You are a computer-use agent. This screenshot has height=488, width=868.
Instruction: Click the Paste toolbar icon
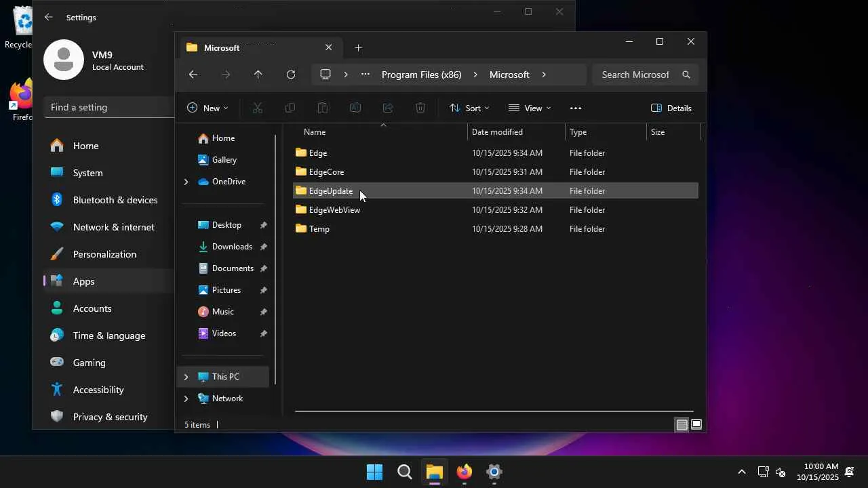coord(323,108)
